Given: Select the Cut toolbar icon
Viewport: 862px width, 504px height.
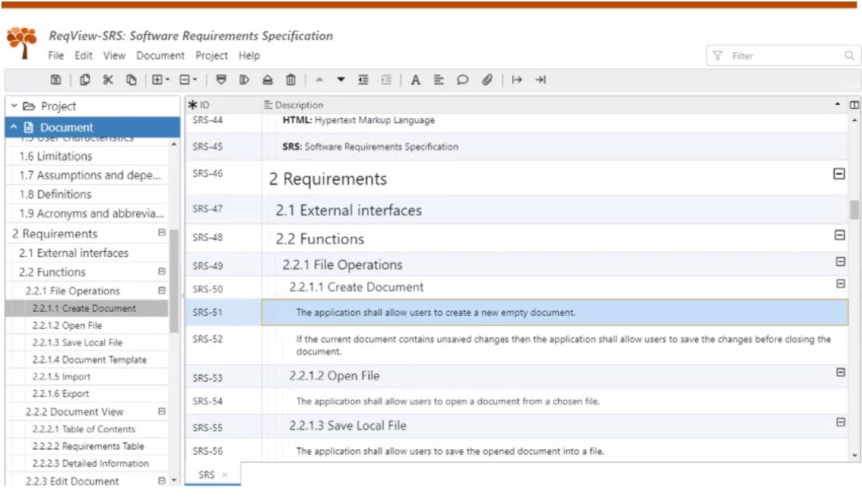Looking at the screenshot, I should pyautogui.click(x=108, y=78).
